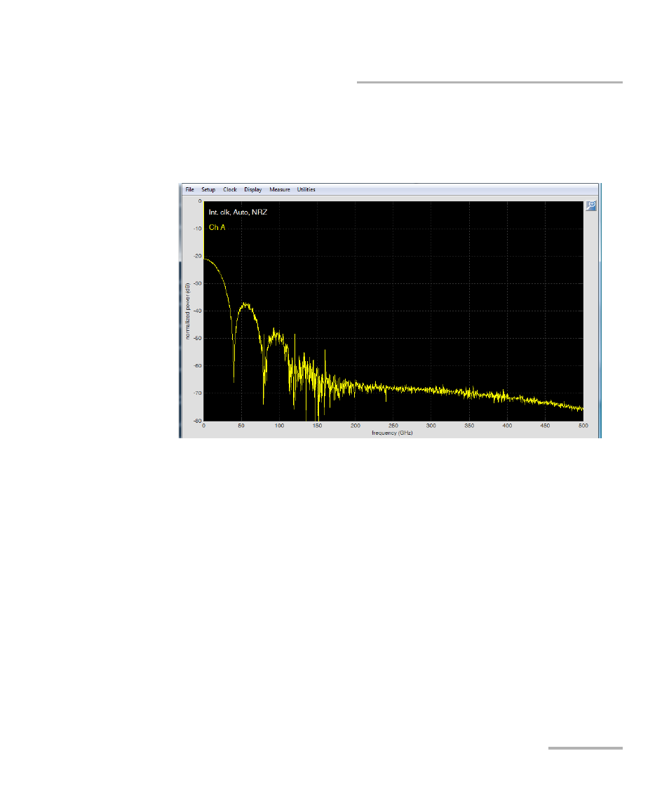669x812 pixels.
Task: Click the zoom magnifier icon on the plot
Action: (591, 205)
